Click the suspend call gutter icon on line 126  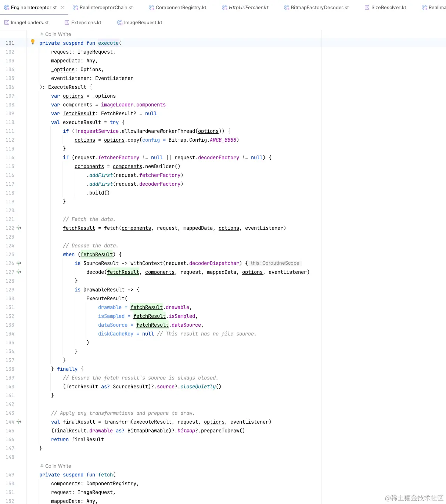coord(19,263)
